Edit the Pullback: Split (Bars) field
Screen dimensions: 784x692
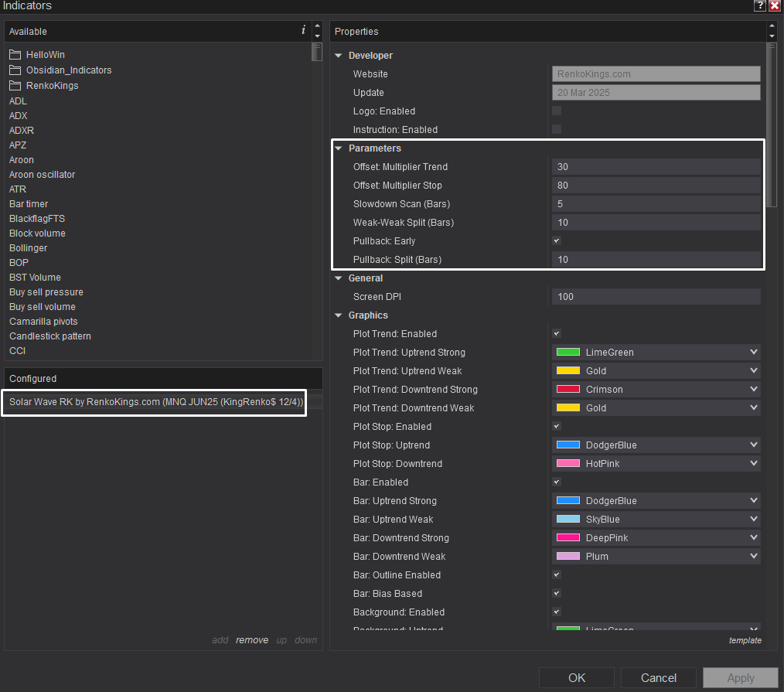tap(656, 260)
